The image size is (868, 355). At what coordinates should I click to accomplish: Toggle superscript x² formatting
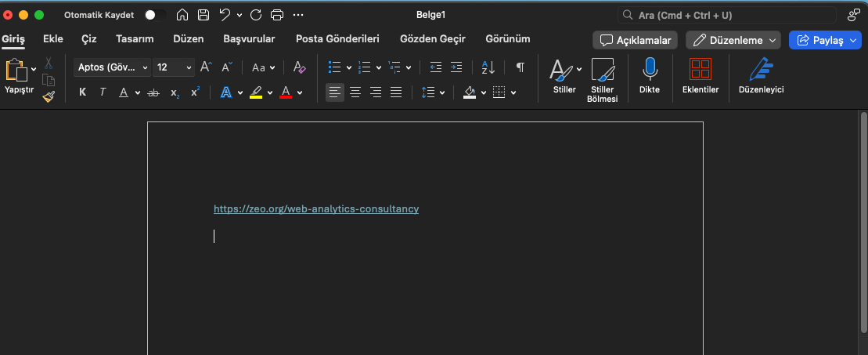(195, 92)
